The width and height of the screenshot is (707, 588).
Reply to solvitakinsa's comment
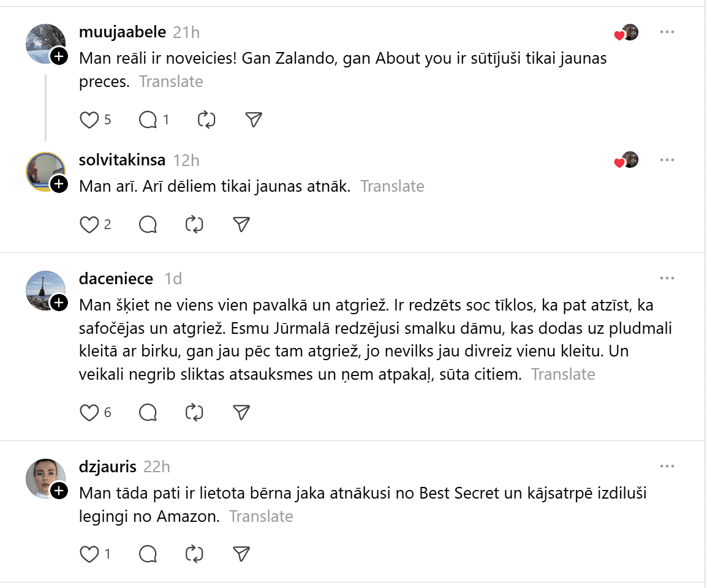tap(148, 225)
